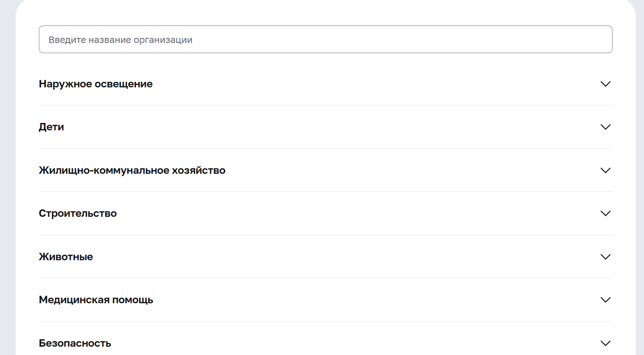Screen dimensions: 644x355
Task: Expand the Строительство chevron arrow
Action: tap(605, 213)
